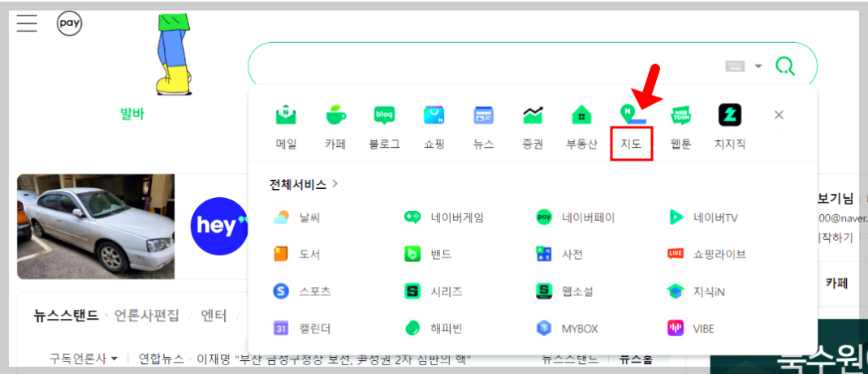The height and width of the screenshot is (374, 868).
Task: Open the Series (시리즈) icon
Action: pos(412,291)
